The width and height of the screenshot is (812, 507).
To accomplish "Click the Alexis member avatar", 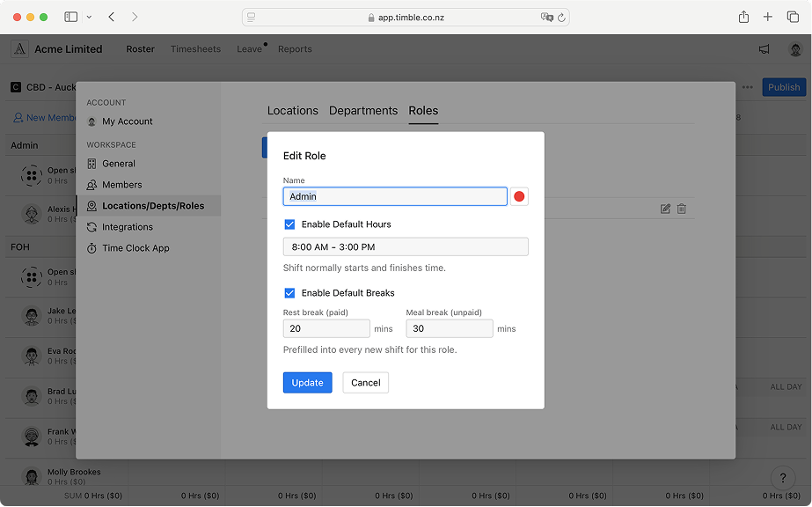I will coord(32,214).
